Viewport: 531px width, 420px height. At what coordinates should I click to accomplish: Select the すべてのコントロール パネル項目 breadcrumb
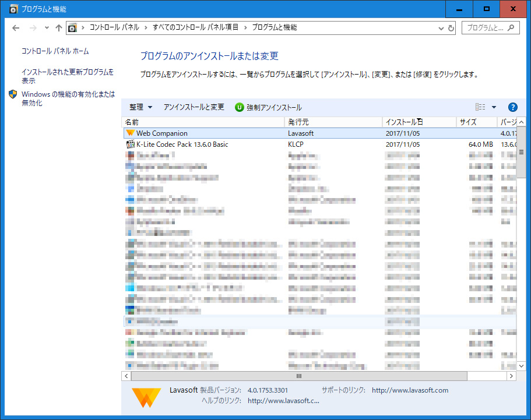[195, 27]
